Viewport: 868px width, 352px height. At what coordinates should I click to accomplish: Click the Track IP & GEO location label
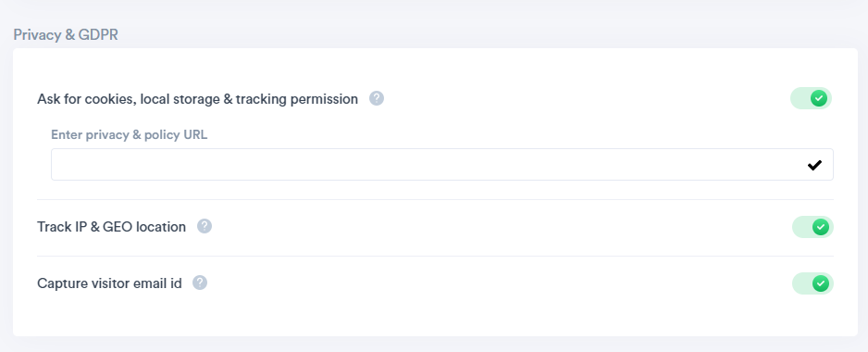111,227
